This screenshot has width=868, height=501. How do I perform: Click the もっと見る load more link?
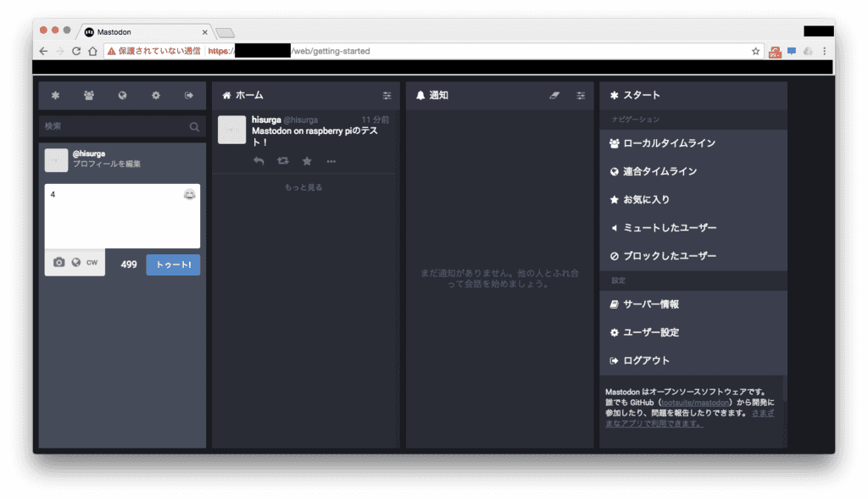coord(303,187)
